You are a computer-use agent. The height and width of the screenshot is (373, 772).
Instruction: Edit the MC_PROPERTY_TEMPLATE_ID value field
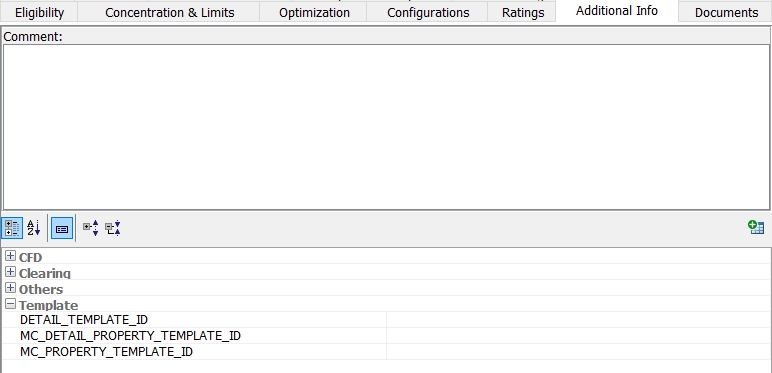[579, 352]
